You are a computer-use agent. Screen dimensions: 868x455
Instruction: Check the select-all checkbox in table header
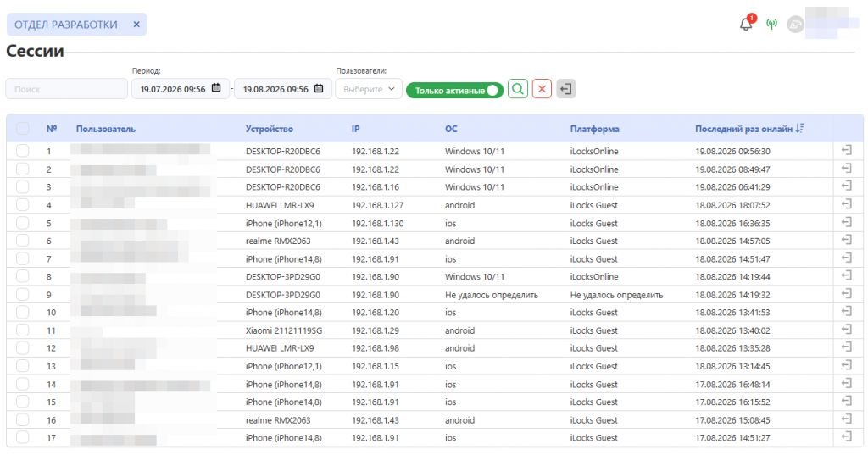pos(22,129)
